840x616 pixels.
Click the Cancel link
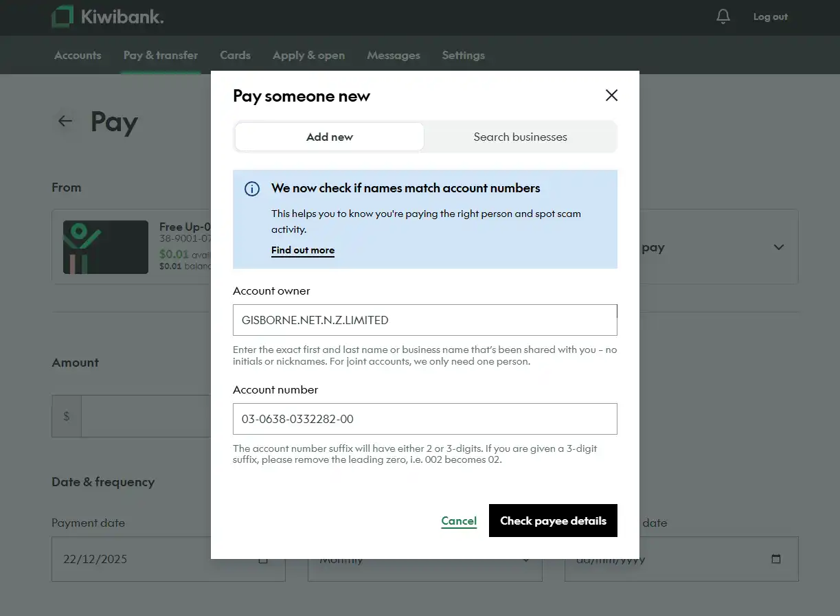[458, 521]
